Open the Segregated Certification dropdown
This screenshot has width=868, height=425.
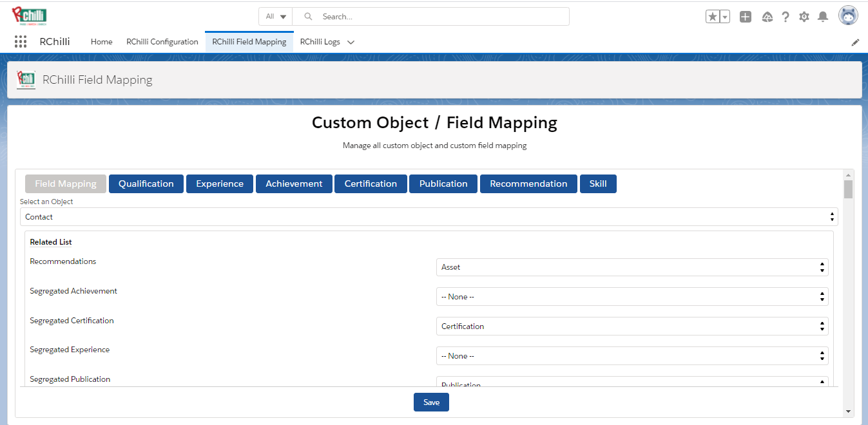[632, 326]
